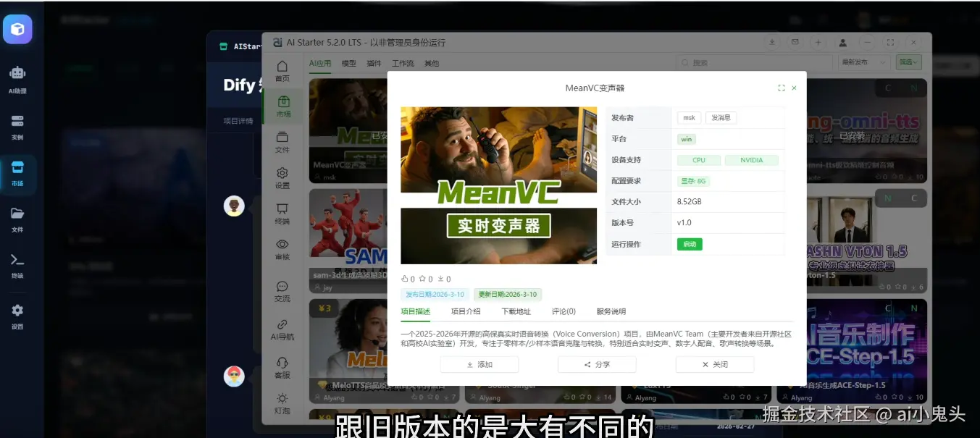Expand MeanVC dialog to fullscreen
The height and width of the screenshot is (438, 980).
pos(781,88)
